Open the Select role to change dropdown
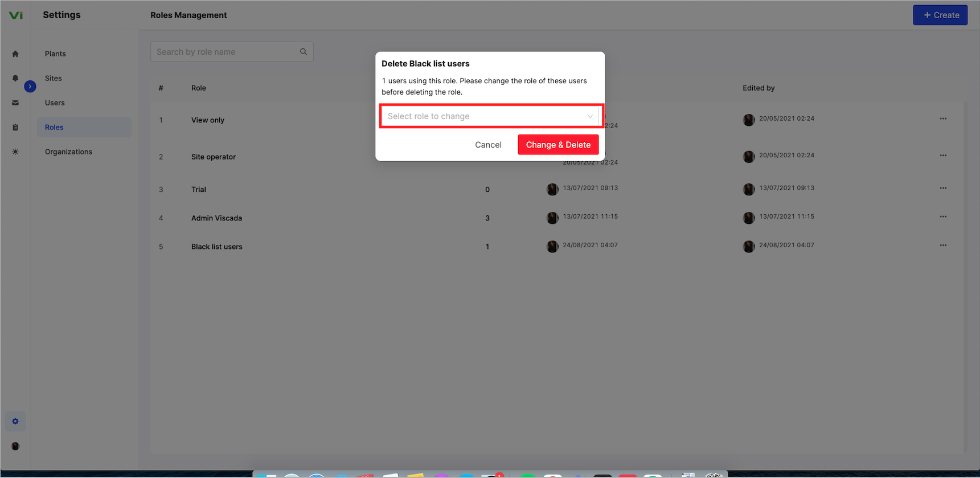980x478 pixels. click(491, 116)
